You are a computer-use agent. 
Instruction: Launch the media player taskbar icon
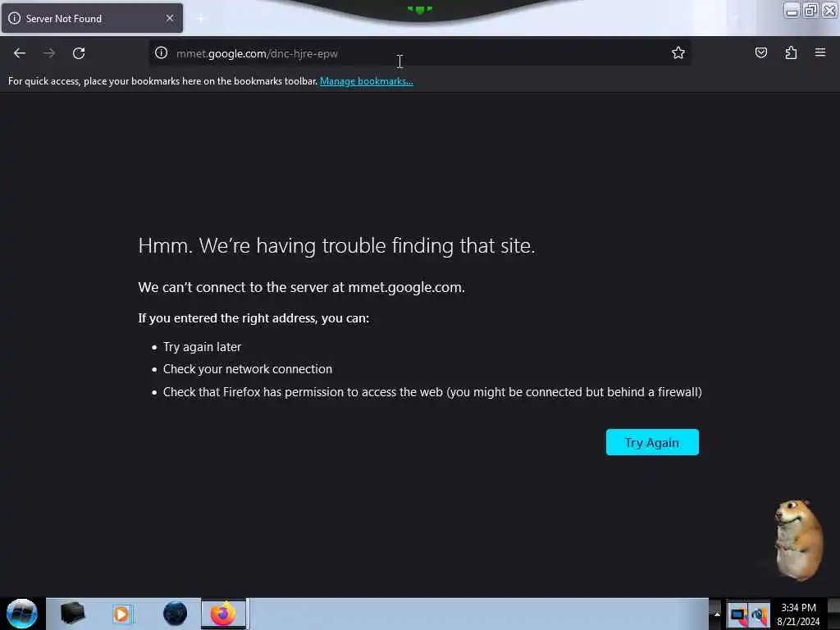click(x=122, y=614)
